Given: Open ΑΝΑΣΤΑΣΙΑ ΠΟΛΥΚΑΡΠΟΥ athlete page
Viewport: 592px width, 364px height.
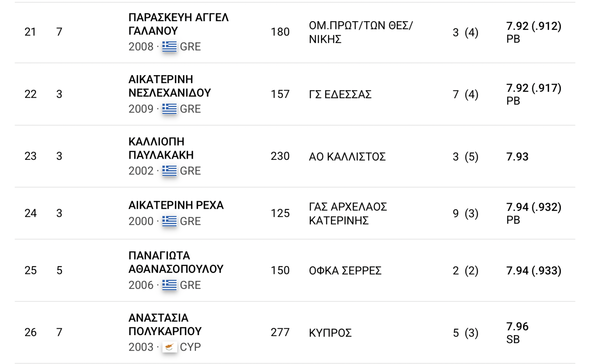Looking at the screenshot, I should pyautogui.click(x=165, y=324).
